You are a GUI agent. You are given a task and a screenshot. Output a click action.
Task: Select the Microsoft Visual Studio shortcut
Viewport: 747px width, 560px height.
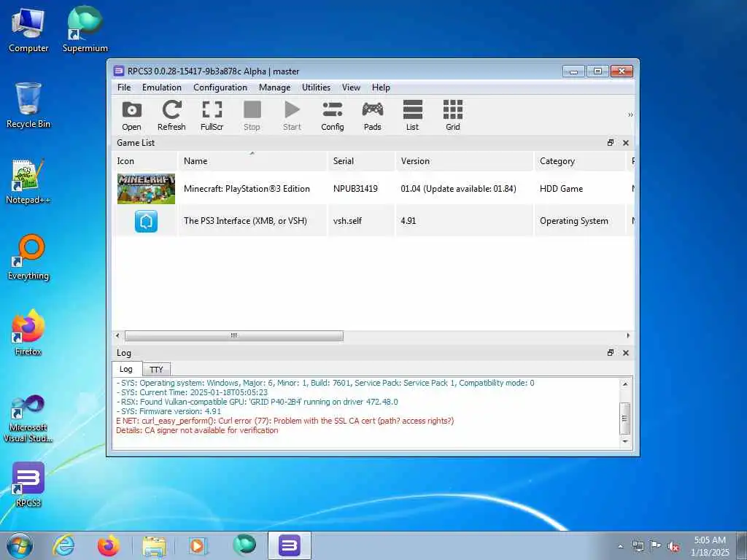[28, 419]
